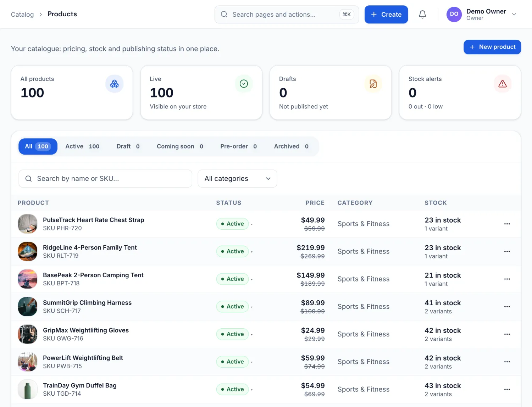Image resolution: width=532 pixels, height=407 pixels.
Task: Open row menu for SummitGrip Climbing Harness
Action: tap(507, 307)
